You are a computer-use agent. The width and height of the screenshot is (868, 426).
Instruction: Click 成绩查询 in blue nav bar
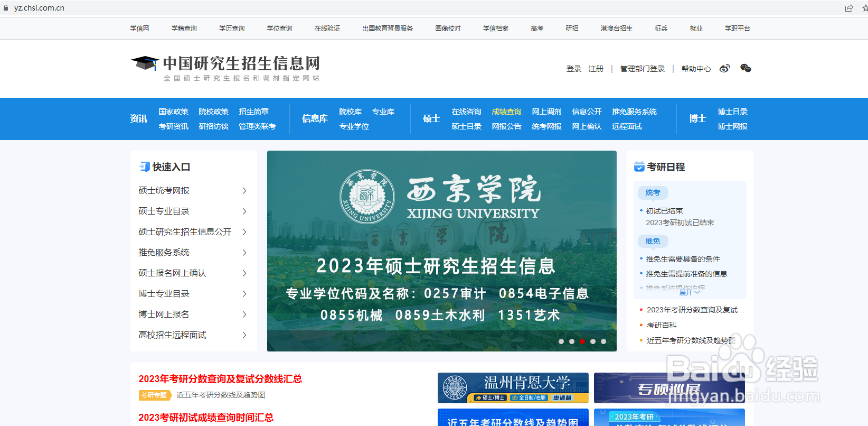tap(507, 112)
